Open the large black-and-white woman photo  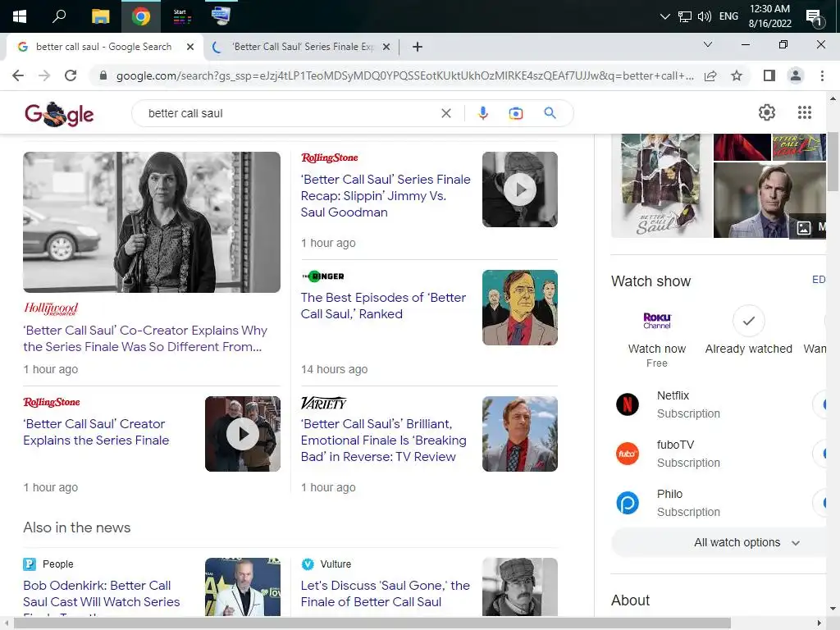tap(152, 222)
